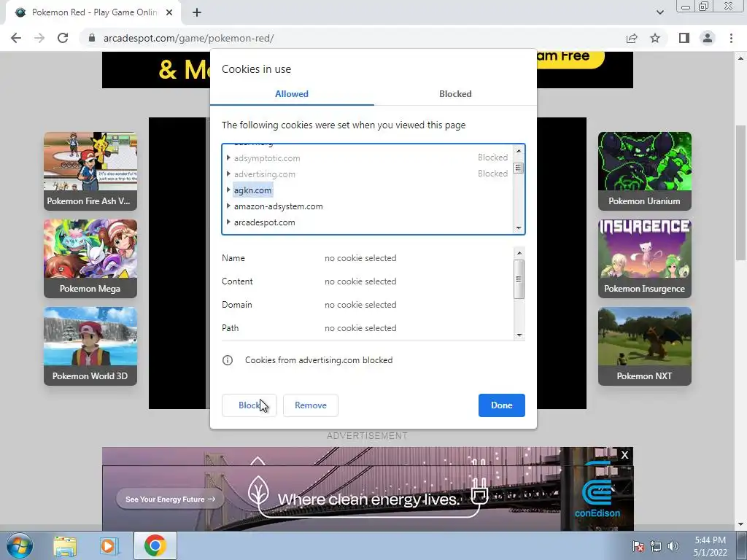The height and width of the screenshot is (560, 747).
Task: Reload the page with the refresh icon
Action: click(63, 38)
